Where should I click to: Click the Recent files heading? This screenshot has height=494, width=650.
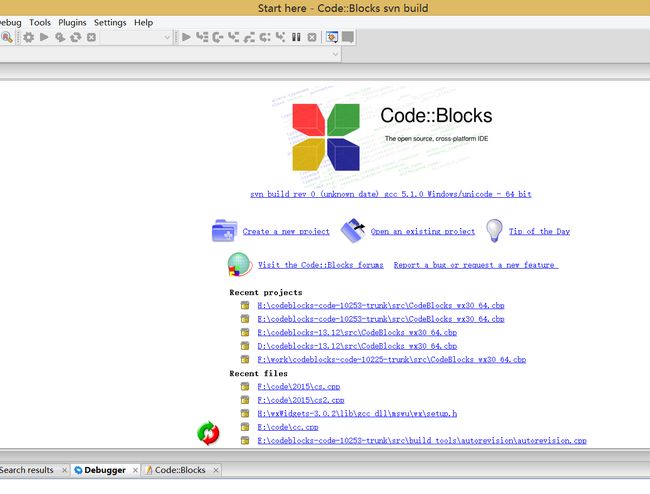click(x=258, y=373)
